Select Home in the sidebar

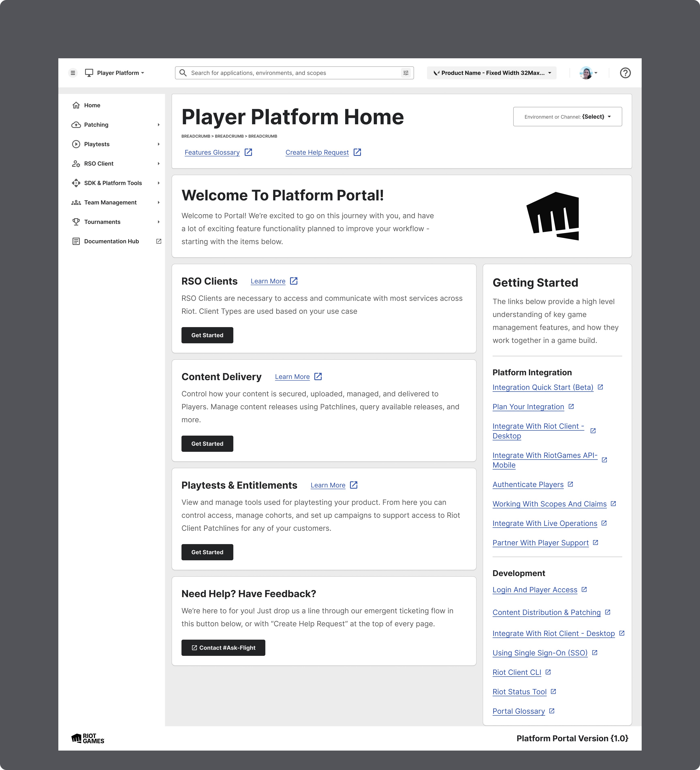tap(92, 105)
